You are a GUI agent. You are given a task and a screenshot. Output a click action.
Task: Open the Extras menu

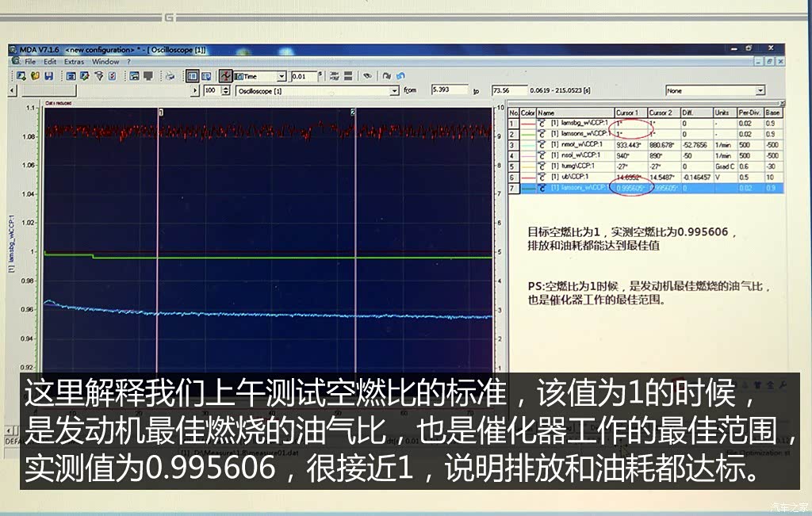click(x=74, y=62)
